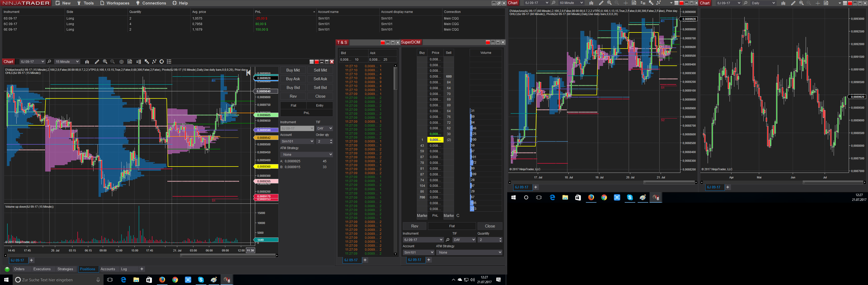Image resolution: width=868 pixels, height=285 pixels.
Task: Collapse the Chart Trader panel arrow
Action: [248, 72]
